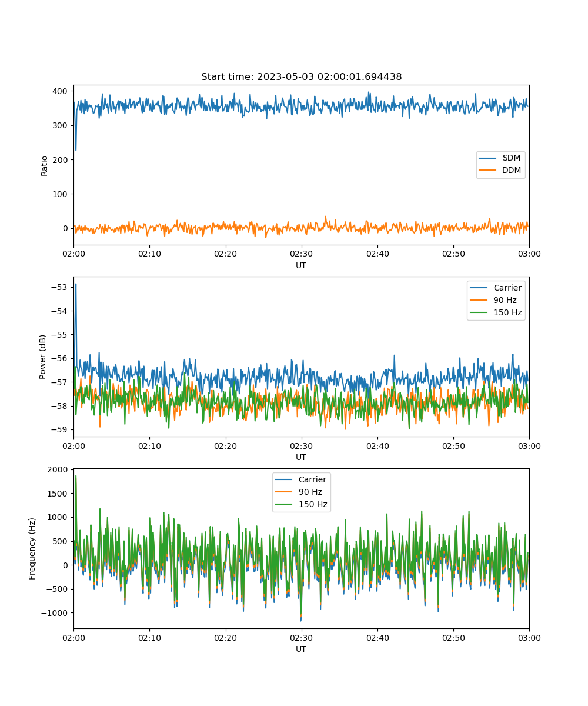Click the Power (dB) y-axis label
588x706 pixels.
click(x=43, y=357)
